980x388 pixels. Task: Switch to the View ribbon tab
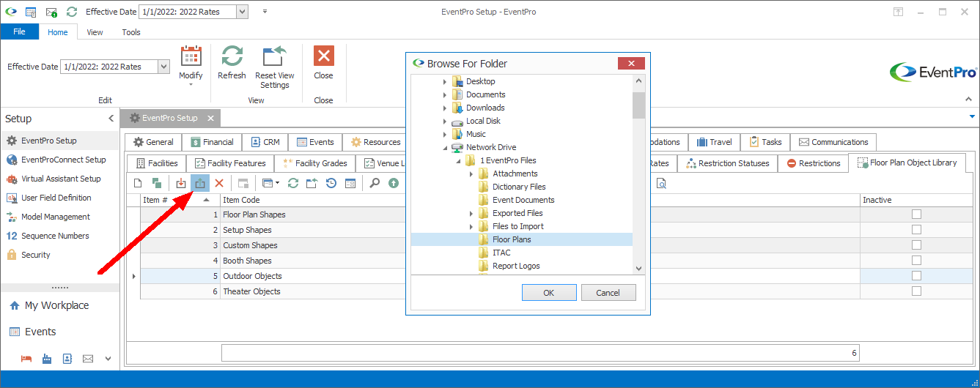tap(95, 32)
